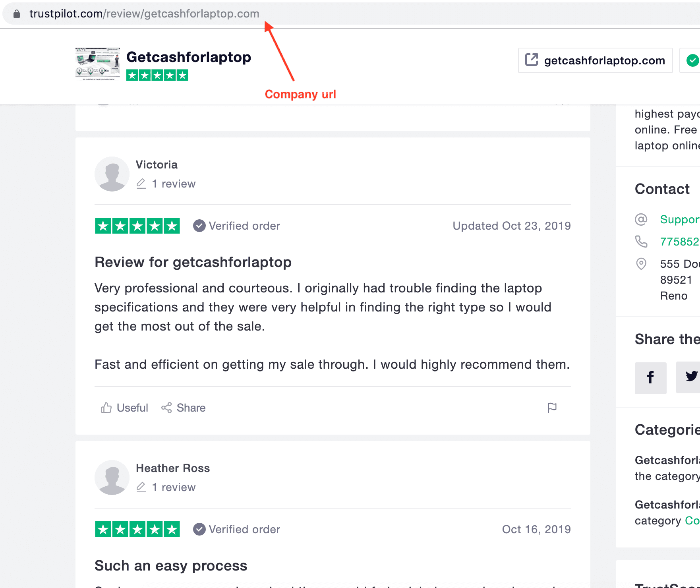This screenshot has width=700, height=588.
Task: Open the "Such an easy process" review title
Action: point(171,566)
